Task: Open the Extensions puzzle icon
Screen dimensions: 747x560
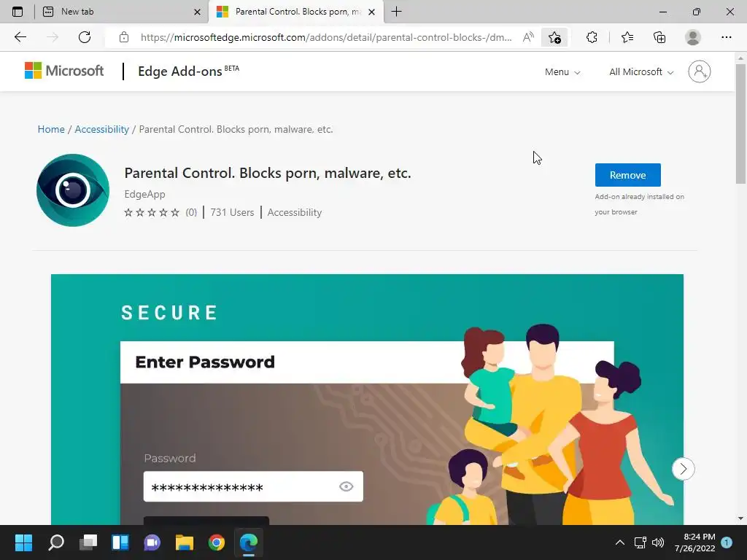Action: pyautogui.click(x=591, y=37)
